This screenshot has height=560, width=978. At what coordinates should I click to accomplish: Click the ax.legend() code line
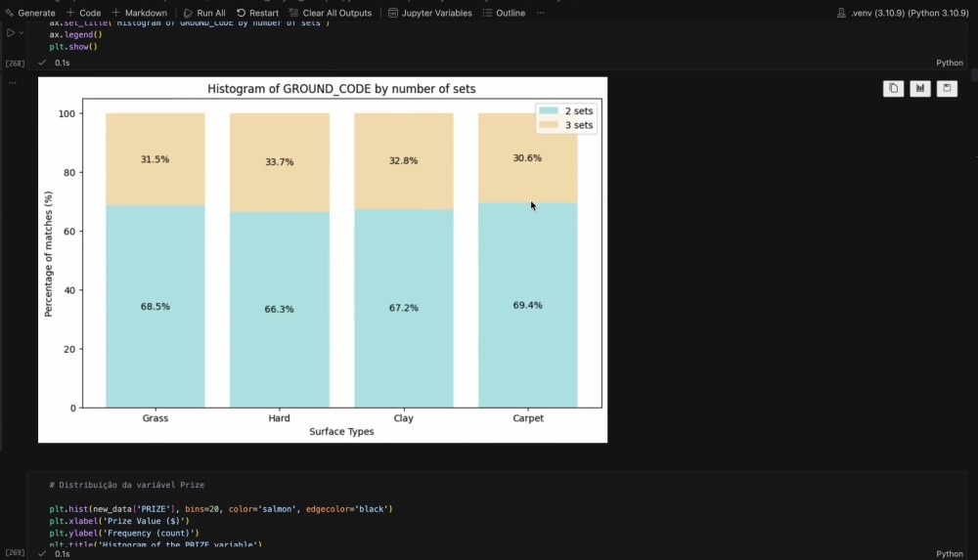(75, 35)
